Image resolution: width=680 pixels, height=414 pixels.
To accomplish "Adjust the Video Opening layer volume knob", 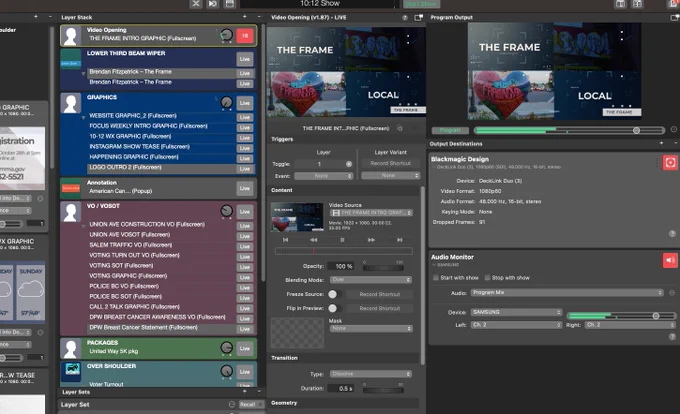I will (226, 35).
